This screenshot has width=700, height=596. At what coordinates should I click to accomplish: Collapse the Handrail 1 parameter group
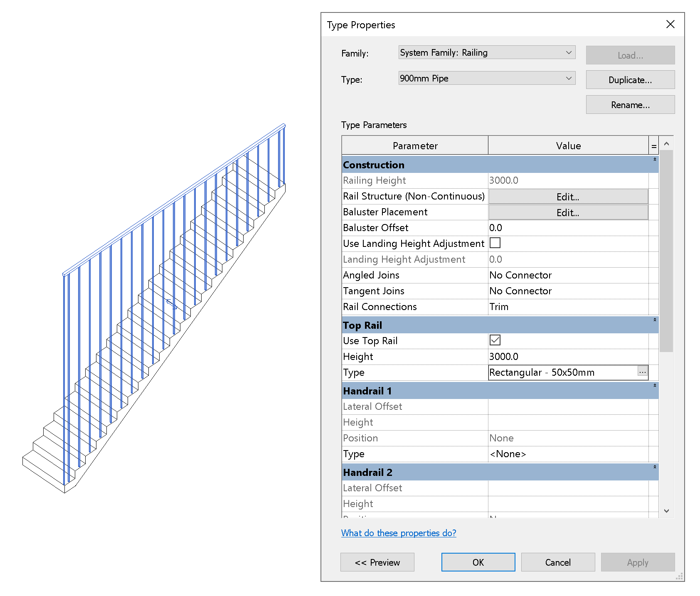(655, 385)
